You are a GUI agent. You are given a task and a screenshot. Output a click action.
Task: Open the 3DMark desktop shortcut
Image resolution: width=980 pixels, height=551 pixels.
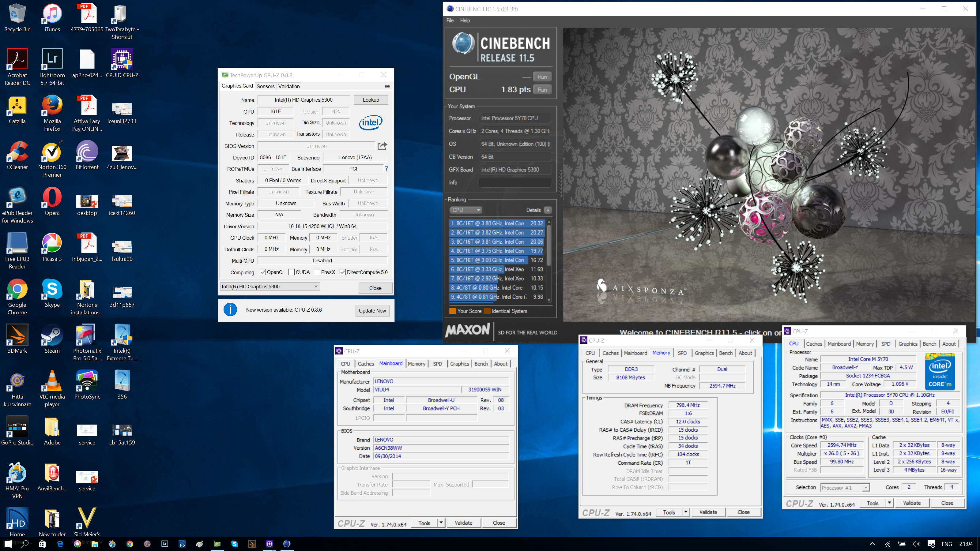coord(17,339)
